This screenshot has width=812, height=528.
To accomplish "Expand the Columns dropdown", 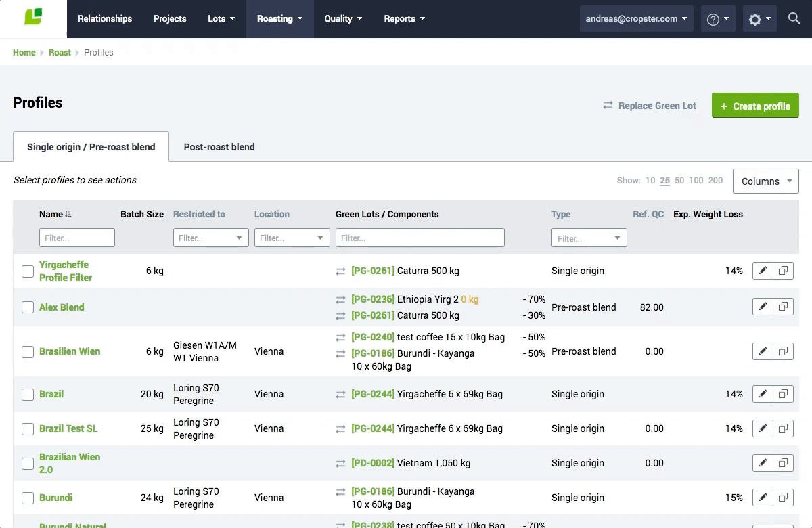I will tap(765, 181).
